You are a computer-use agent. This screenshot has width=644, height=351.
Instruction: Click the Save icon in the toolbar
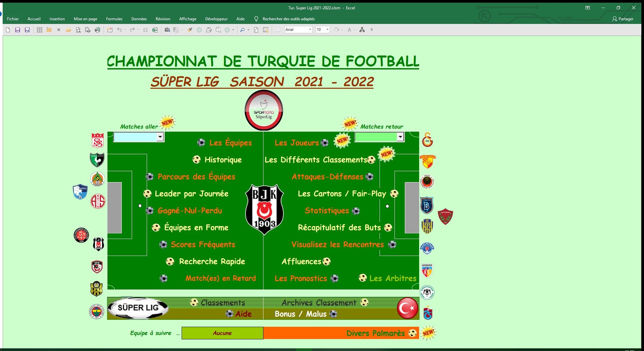[18, 30]
